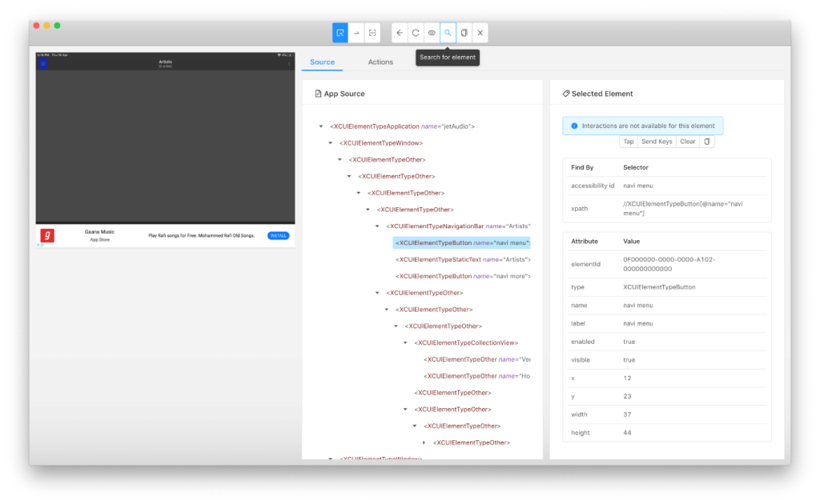Click the small ad close X marker
Viewport: 820px width, 504px height.
pos(40,245)
